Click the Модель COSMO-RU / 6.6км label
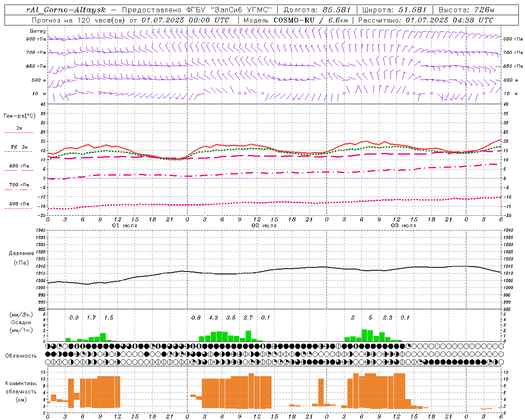This screenshot has height=420, width=525. 295,20
